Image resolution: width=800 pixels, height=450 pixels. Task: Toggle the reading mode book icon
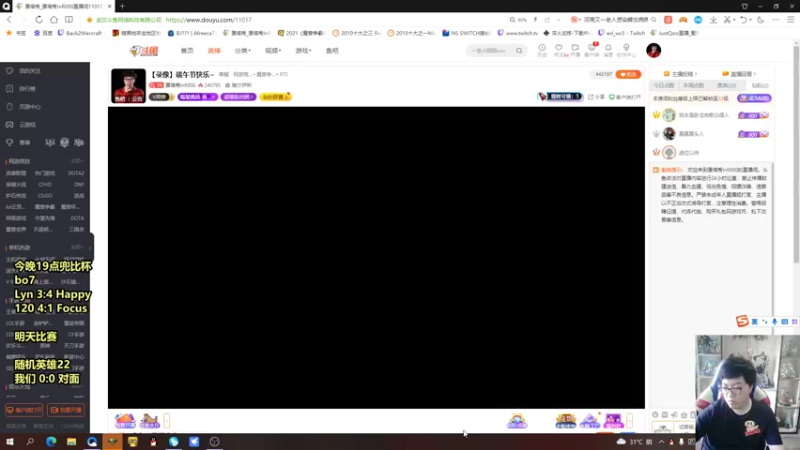[x=69, y=19]
